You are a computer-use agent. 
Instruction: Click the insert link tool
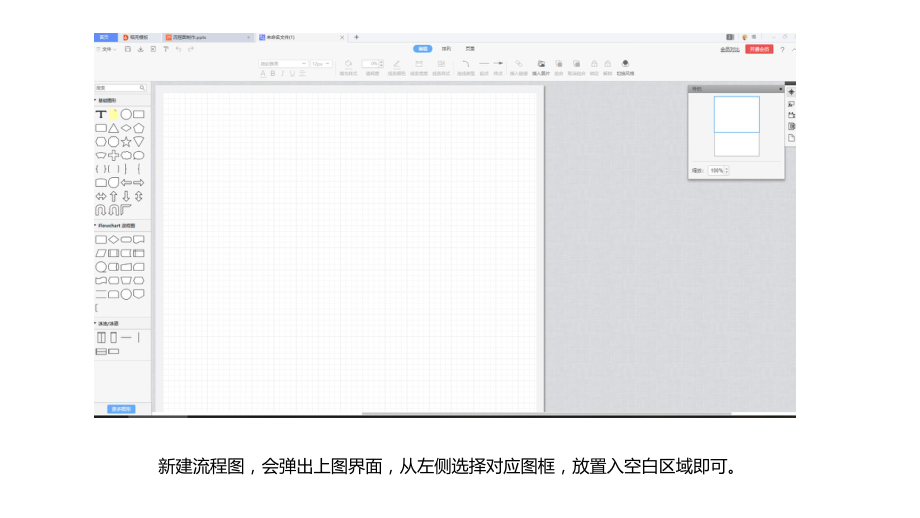click(519, 67)
